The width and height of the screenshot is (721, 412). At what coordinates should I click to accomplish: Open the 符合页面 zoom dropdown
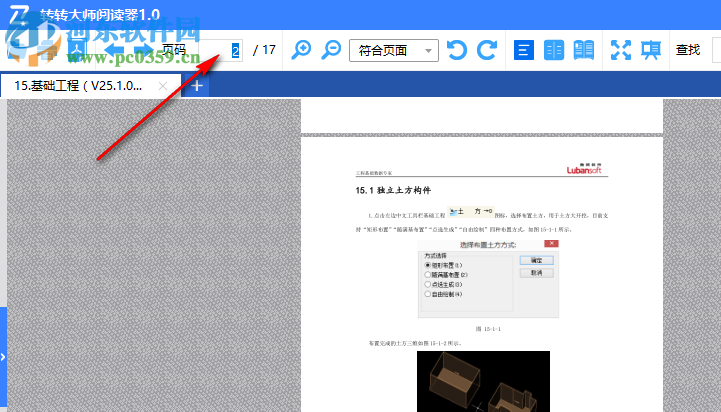tap(394, 50)
